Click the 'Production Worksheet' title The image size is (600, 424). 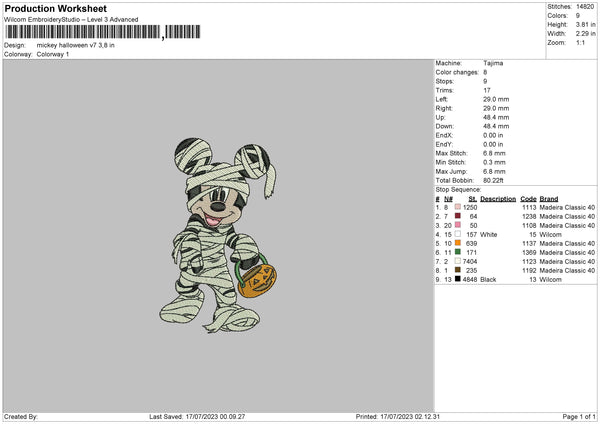pyautogui.click(x=55, y=8)
